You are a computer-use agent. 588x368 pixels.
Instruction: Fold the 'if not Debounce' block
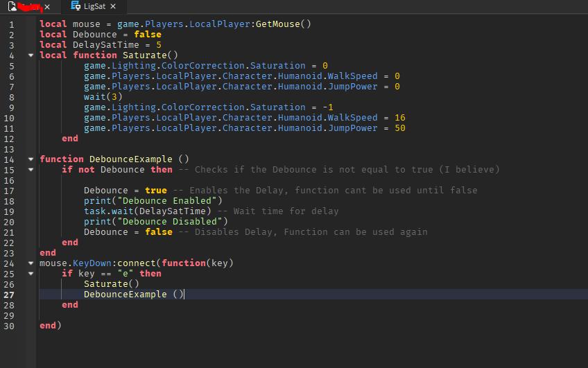(x=31, y=169)
